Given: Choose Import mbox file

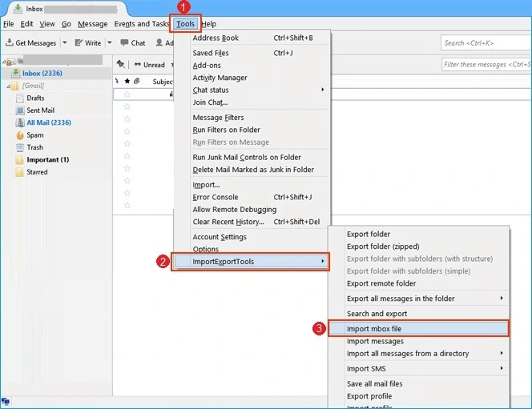Looking at the screenshot, I should click(x=418, y=329).
